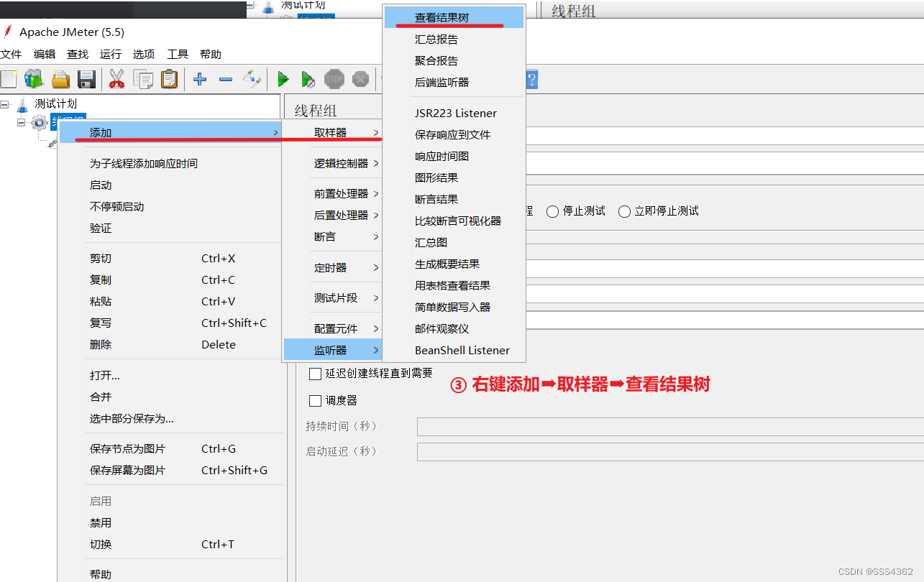Click the Open file folder icon
Image resolution: width=924 pixels, height=582 pixels.
point(60,79)
